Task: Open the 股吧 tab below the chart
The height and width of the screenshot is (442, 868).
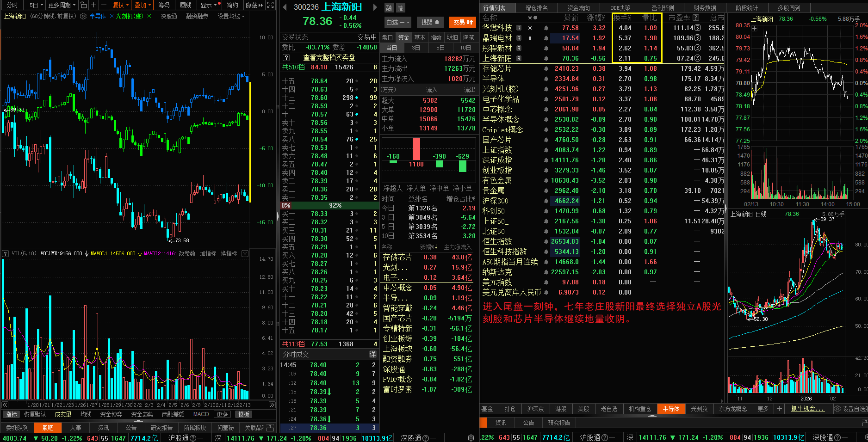Action: [48, 428]
